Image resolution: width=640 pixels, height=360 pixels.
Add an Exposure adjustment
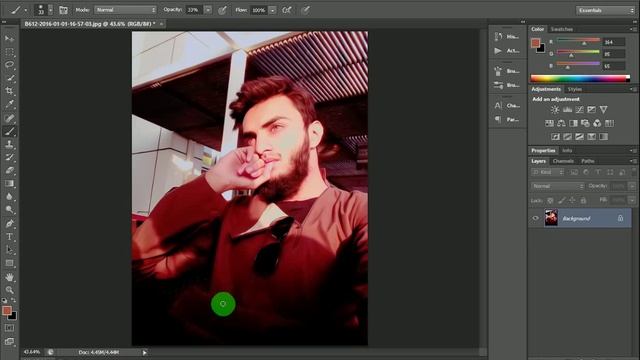pos(591,110)
